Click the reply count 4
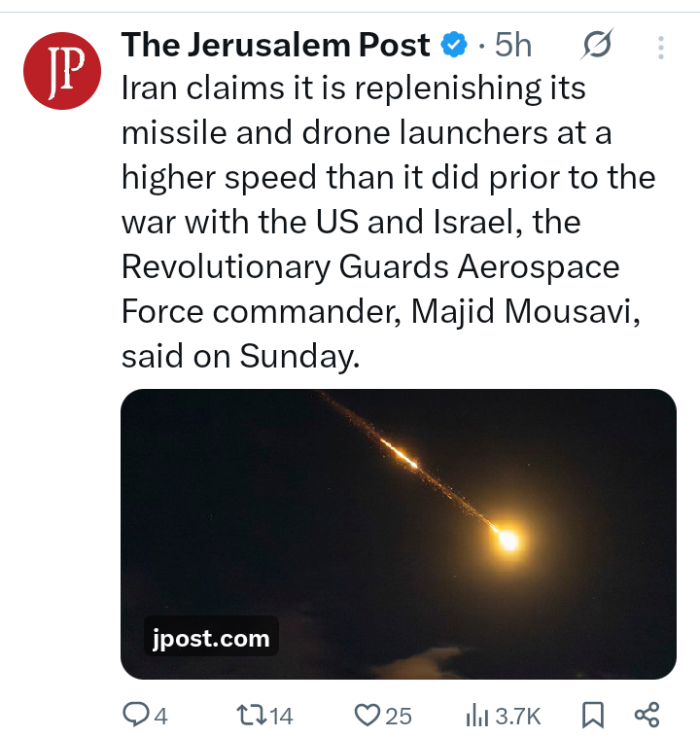Image resolution: width=700 pixels, height=737 pixels. 161,717
